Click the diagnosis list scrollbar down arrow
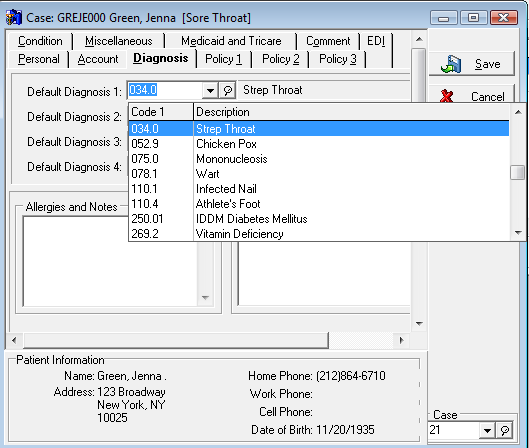The image size is (529, 448). tap(518, 233)
